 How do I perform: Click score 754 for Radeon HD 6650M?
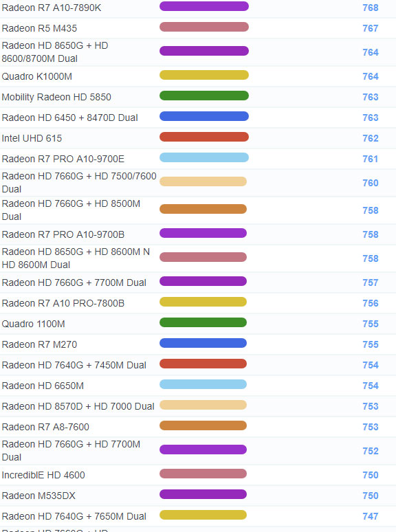(370, 386)
